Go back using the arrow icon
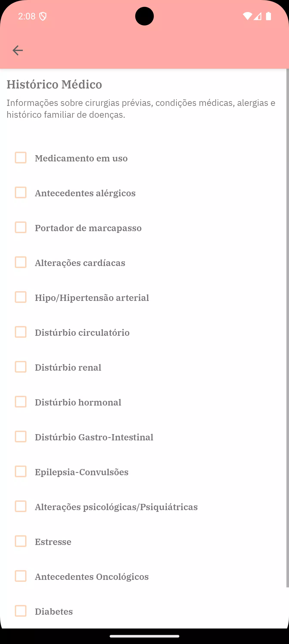Viewport: 289px width, 644px height. 17,51
